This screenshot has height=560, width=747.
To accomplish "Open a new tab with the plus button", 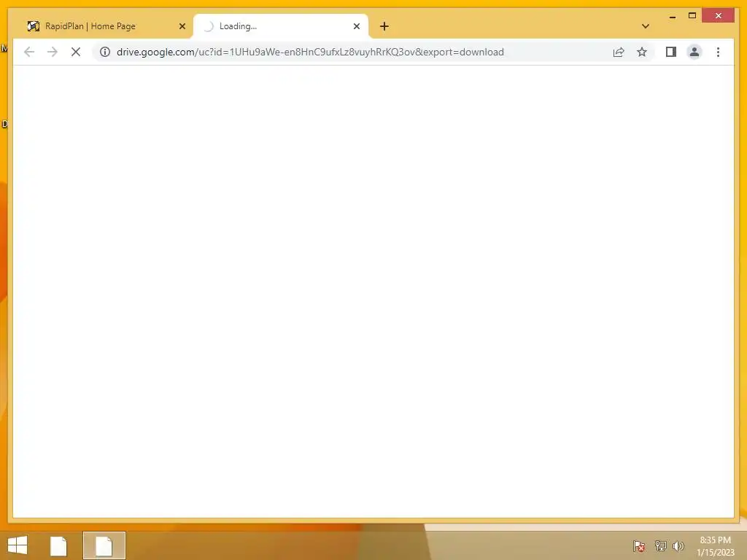I will pos(384,26).
